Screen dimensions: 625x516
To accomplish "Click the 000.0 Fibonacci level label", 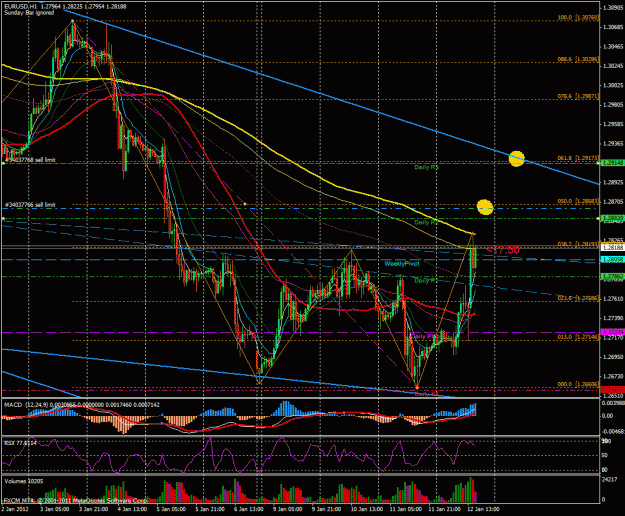I will (x=578, y=385).
